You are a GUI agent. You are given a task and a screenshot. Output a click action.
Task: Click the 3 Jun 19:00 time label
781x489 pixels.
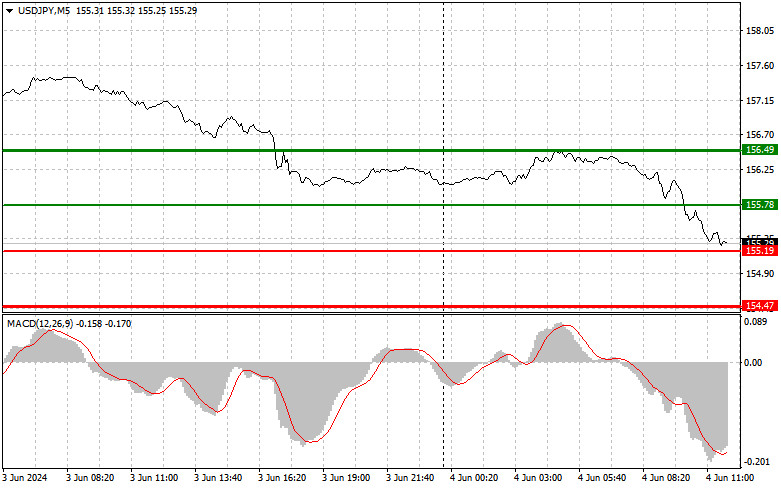click(x=346, y=478)
